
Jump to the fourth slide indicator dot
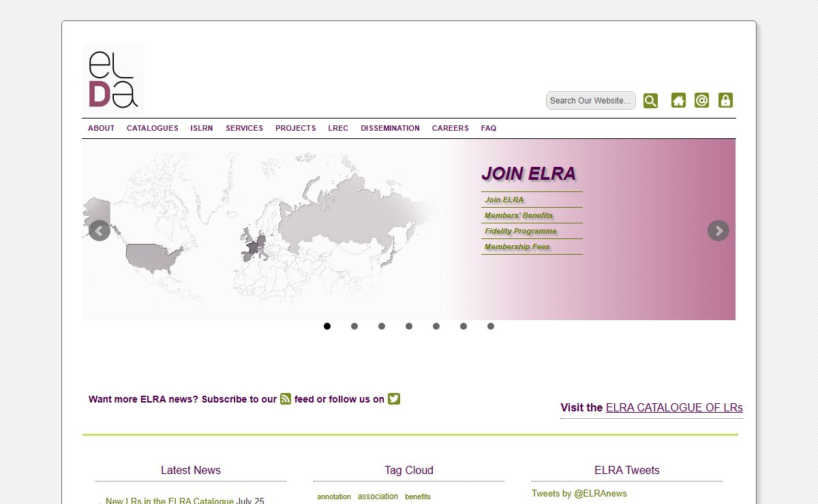(x=409, y=326)
